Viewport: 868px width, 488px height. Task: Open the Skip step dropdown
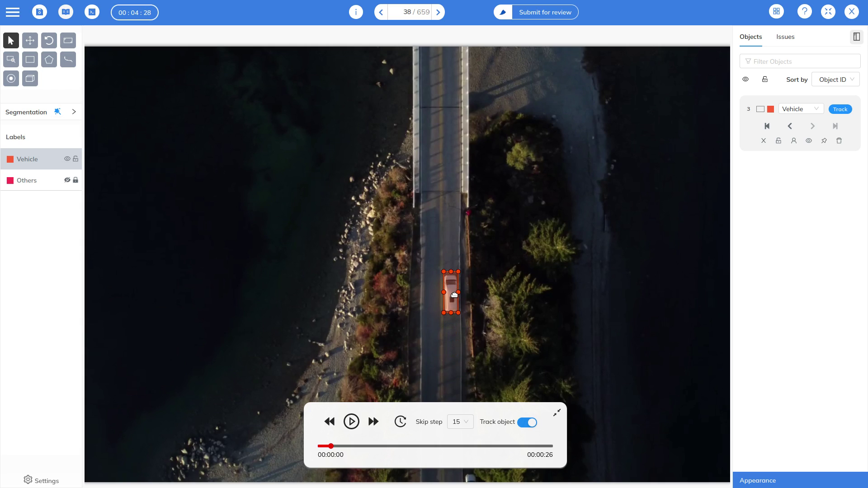460,422
